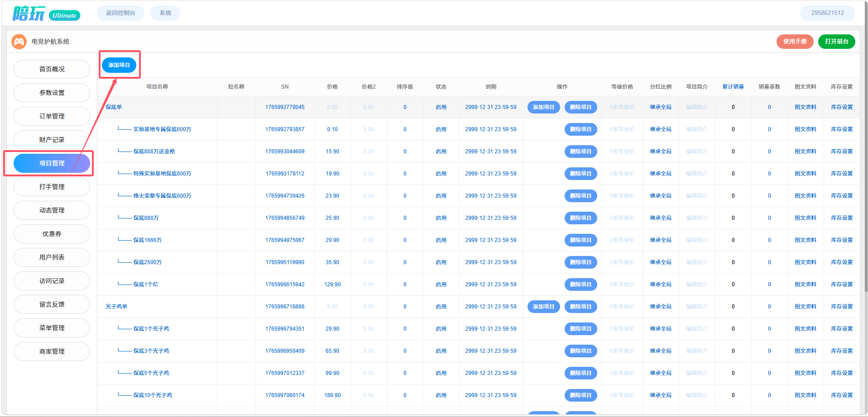
Task: Click the 陪玩 Ultimate logo
Action: pyautogui.click(x=47, y=14)
